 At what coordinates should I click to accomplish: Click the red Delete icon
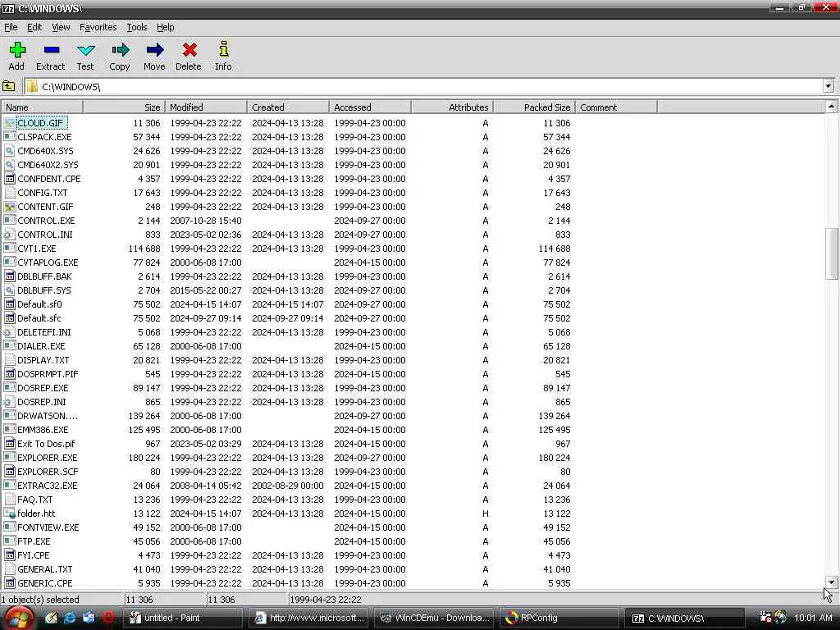189,50
